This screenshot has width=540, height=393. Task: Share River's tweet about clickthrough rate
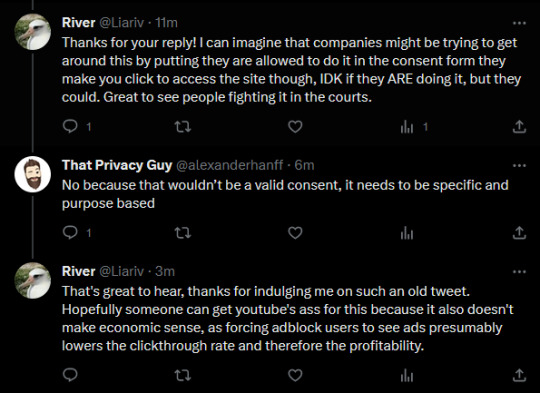519,375
